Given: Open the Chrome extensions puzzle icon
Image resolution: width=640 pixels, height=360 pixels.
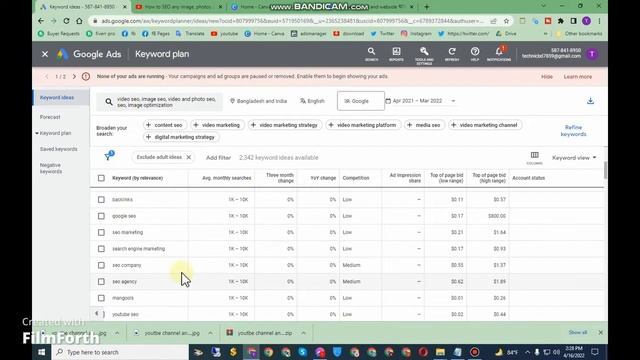Looking at the screenshot, I should 561,21.
